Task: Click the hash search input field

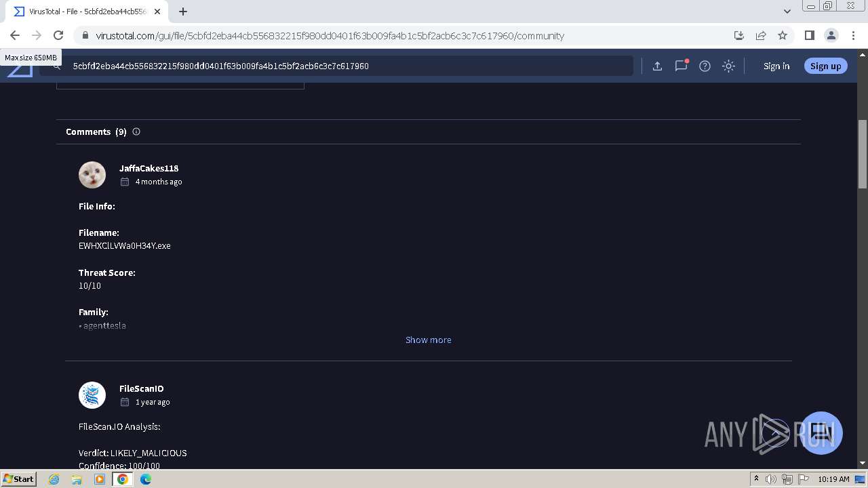Action: [x=349, y=66]
